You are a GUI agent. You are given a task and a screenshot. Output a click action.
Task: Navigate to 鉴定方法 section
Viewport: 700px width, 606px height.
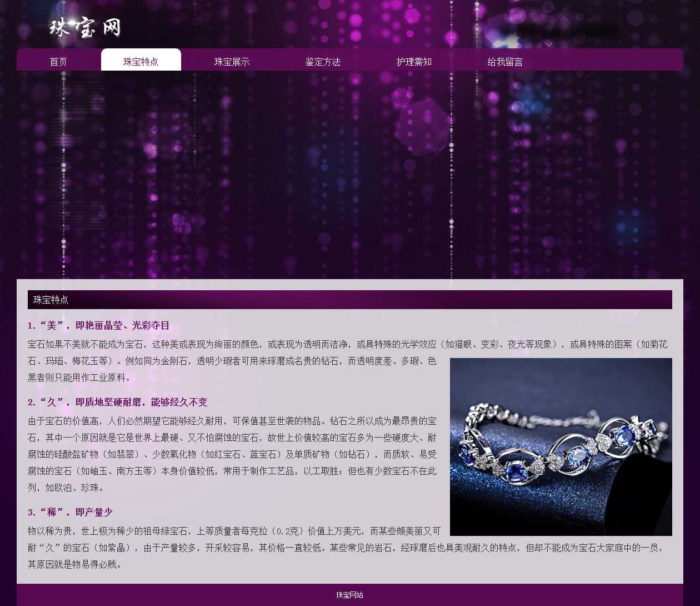pyautogui.click(x=323, y=62)
